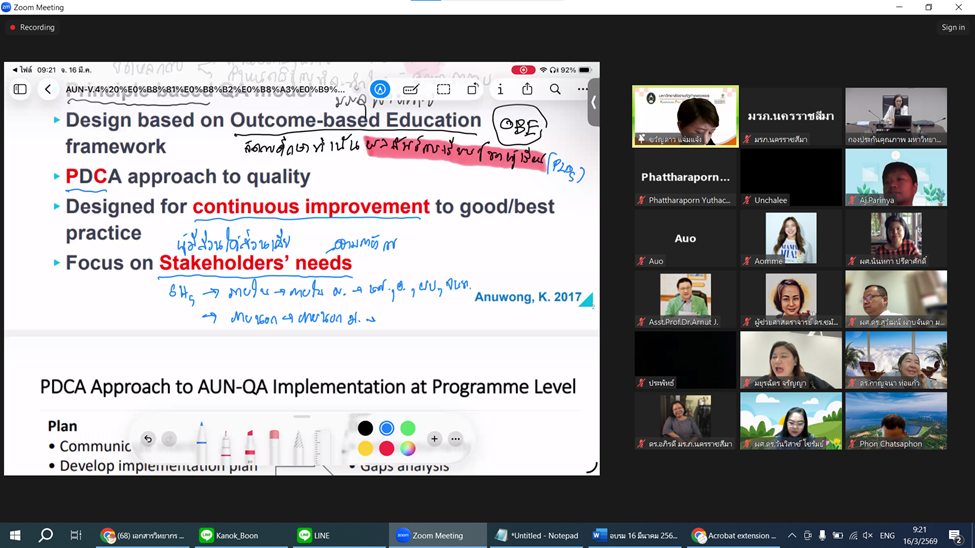This screenshot has height=548, width=975.
Task: Select the dashed rectangle selection tool
Action: click(443, 89)
